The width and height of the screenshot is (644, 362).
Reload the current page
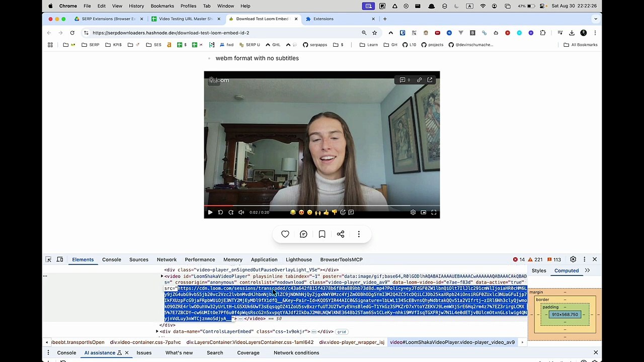click(72, 33)
